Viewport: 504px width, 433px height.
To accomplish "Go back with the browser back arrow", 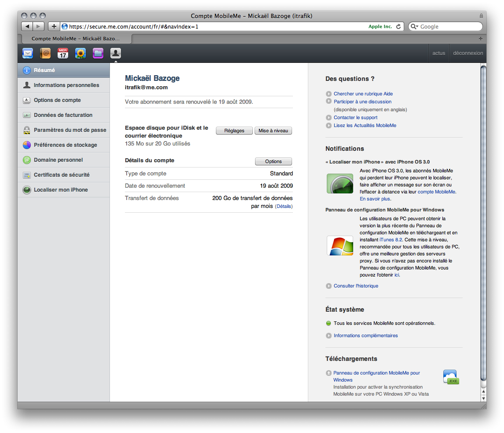I will (x=27, y=26).
